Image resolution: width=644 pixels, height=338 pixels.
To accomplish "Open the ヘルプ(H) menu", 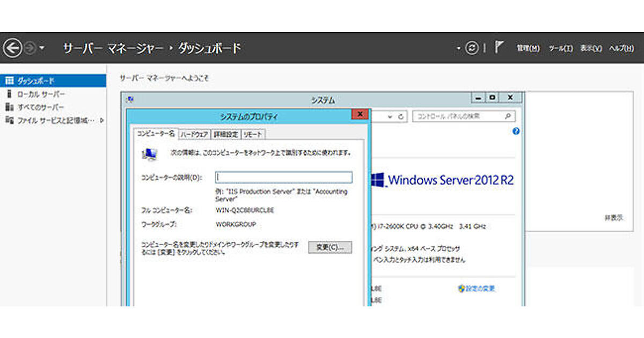I will click(x=621, y=48).
